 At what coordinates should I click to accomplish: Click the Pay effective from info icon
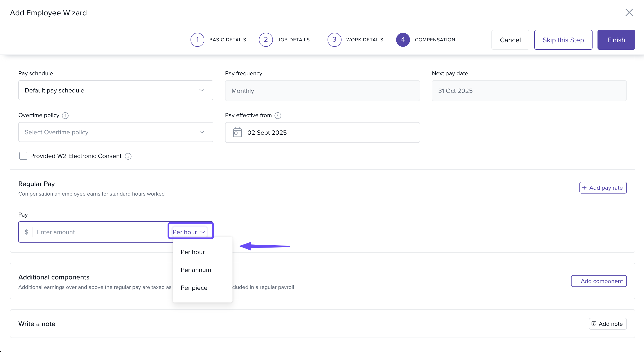pos(278,116)
